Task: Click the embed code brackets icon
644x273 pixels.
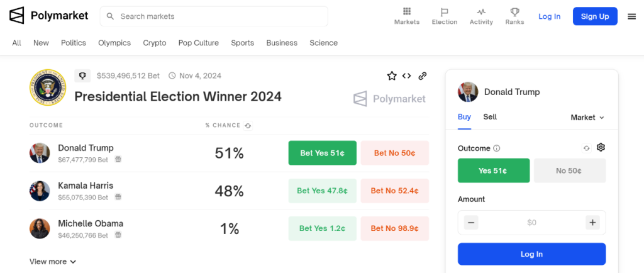Action: pyautogui.click(x=407, y=75)
